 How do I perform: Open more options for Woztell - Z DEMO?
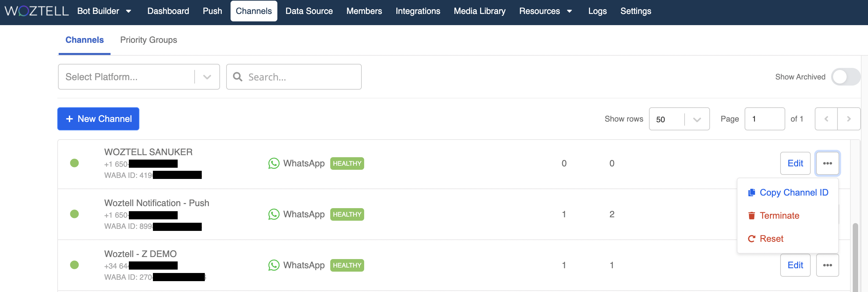pos(828,265)
